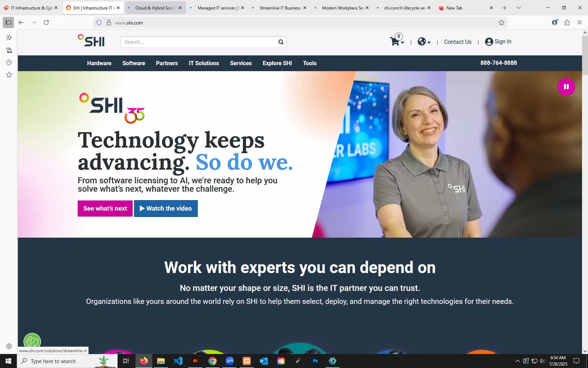Image resolution: width=588 pixels, height=368 pixels.
Task: Click the Sign In link text
Action: point(503,41)
